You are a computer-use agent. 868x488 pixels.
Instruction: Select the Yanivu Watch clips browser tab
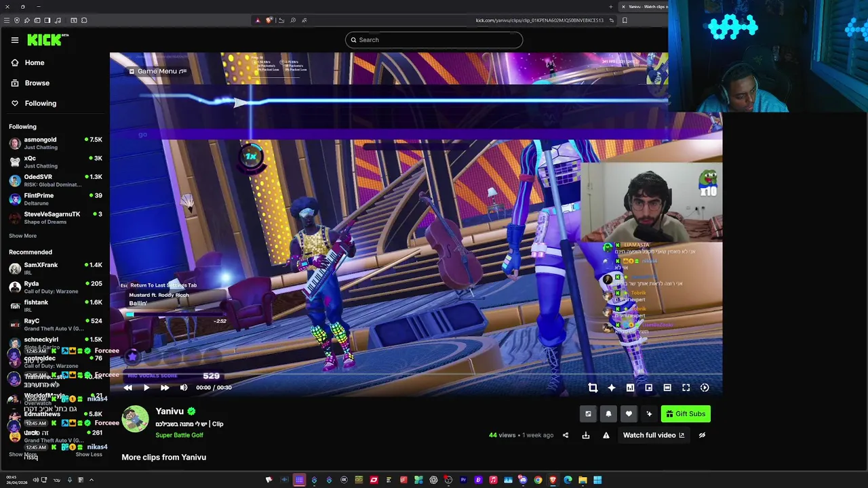tap(644, 7)
